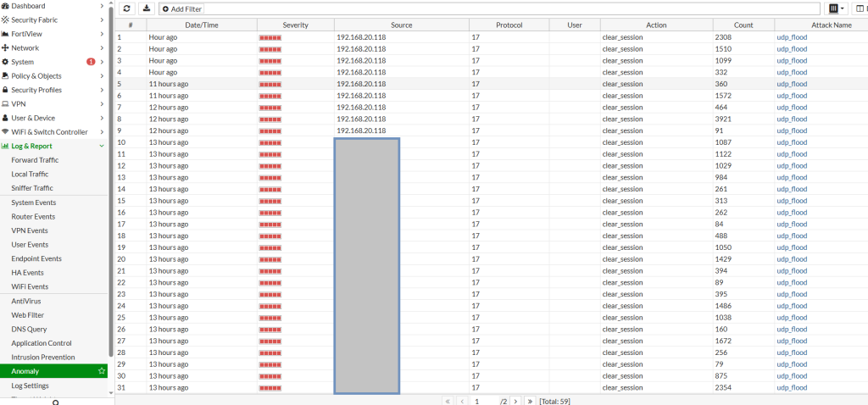The width and height of the screenshot is (868, 405).
Task: Expand the VPN menu chevron
Action: click(102, 104)
